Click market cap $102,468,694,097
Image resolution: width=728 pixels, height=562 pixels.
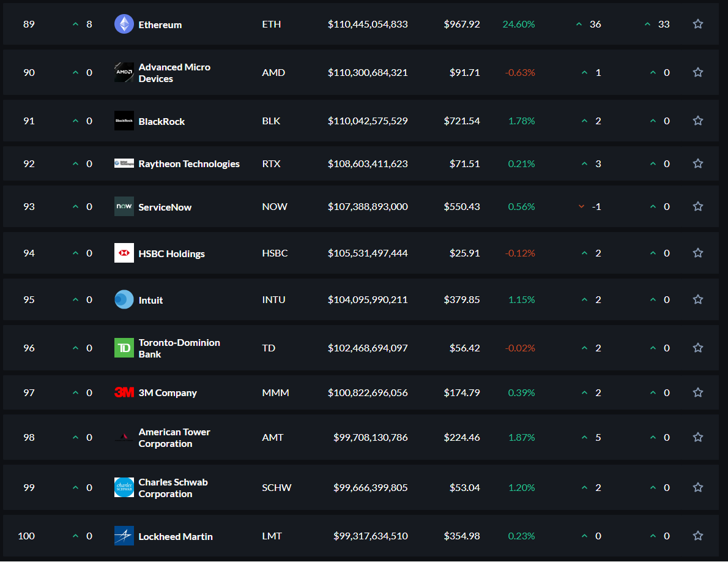tap(368, 348)
